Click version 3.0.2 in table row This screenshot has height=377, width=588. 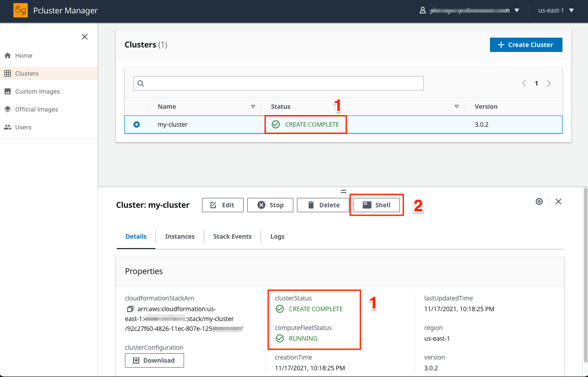481,124
